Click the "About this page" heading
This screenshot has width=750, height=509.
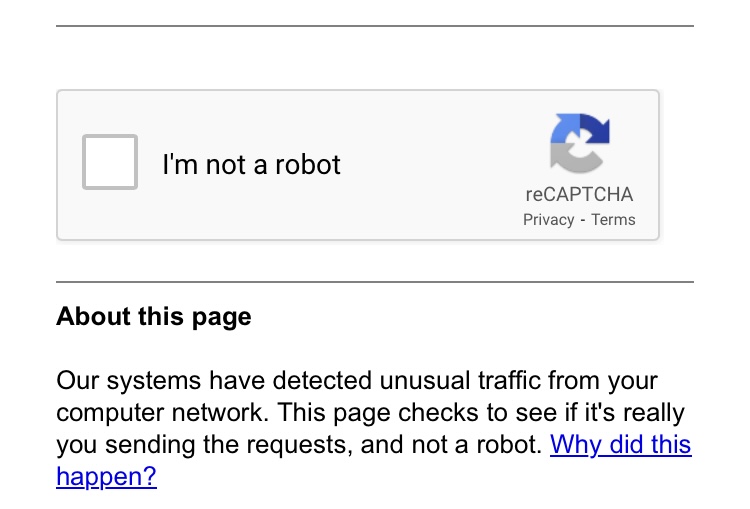154,317
